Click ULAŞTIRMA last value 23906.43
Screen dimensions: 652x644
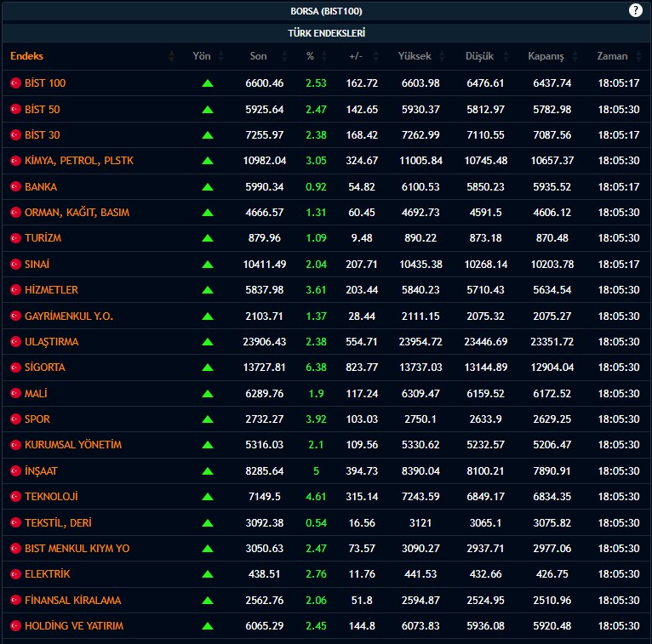[x=265, y=342]
